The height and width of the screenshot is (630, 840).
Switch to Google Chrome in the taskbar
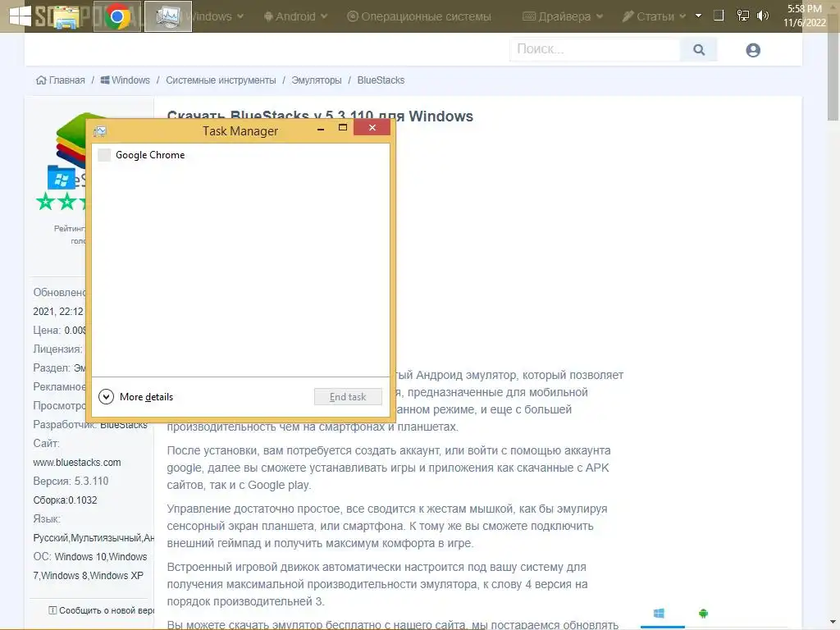coord(117,16)
